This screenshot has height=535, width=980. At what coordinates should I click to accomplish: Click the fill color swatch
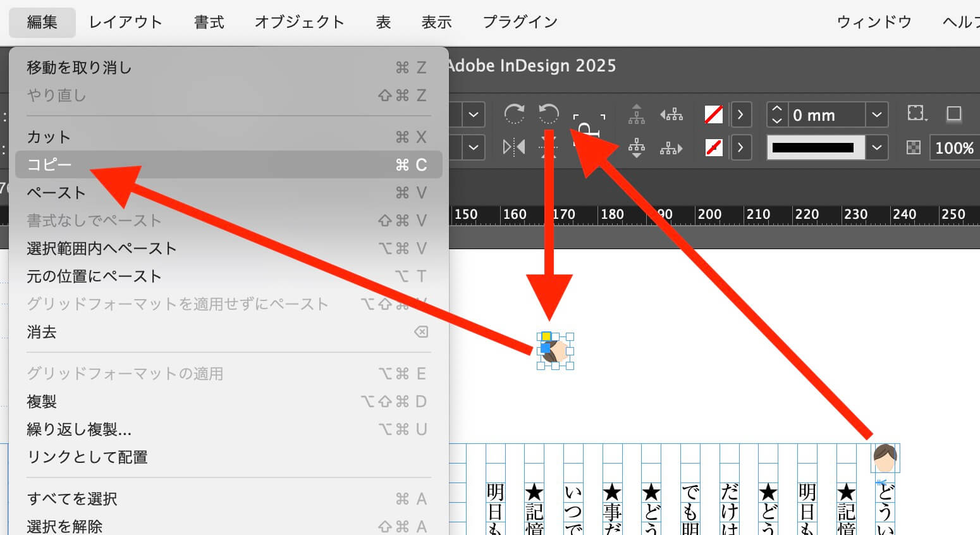tap(714, 114)
